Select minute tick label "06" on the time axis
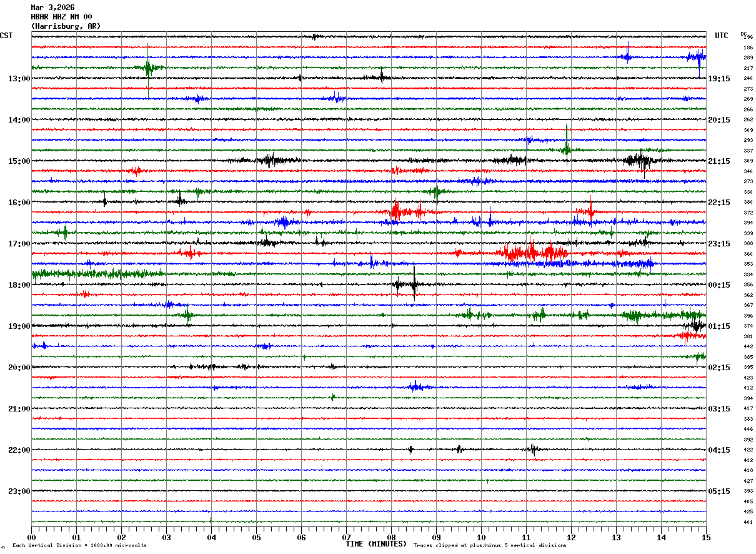This screenshot has height=554, width=756. pyautogui.click(x=301, y=537)
